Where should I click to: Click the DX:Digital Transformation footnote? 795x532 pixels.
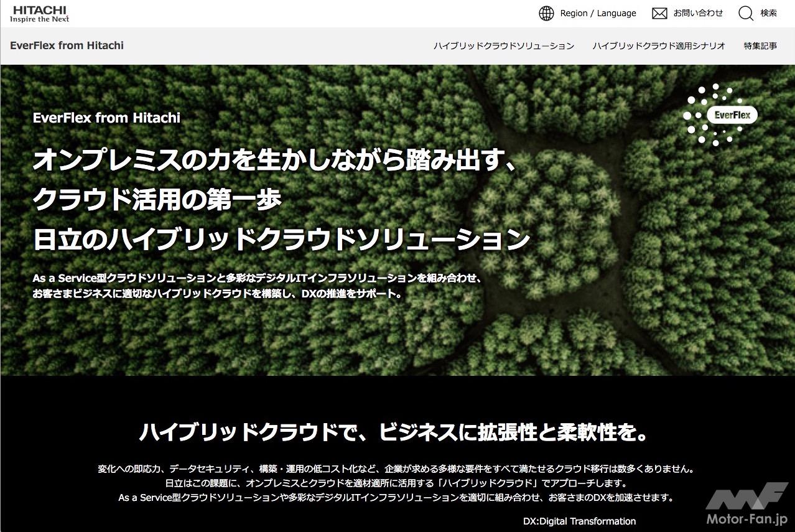pyautogui.click(x=579, y=521)
